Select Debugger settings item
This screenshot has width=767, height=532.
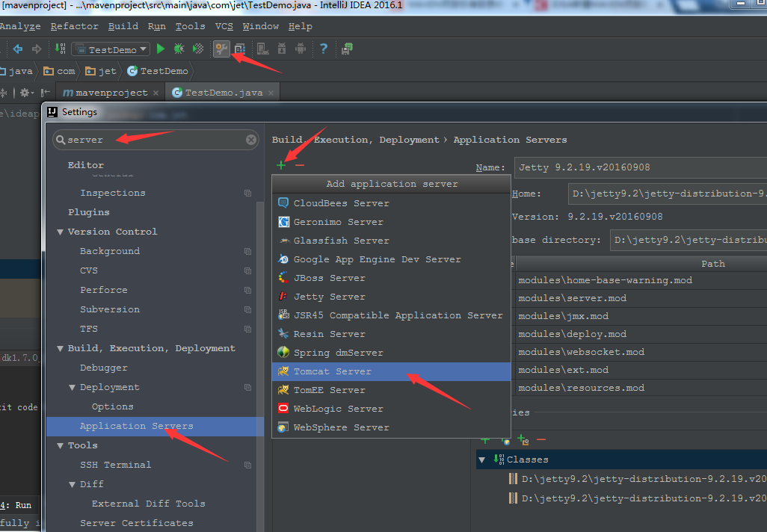pyautogui.click(x=104, y=368)
